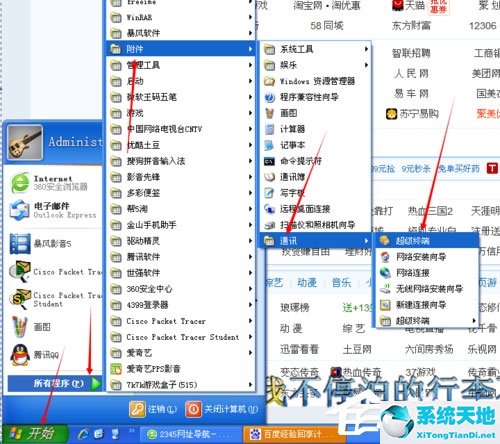Expand the 超级终端 folder submenu arrow
Screen dimensions: 500x444
(x=474, y=321)
